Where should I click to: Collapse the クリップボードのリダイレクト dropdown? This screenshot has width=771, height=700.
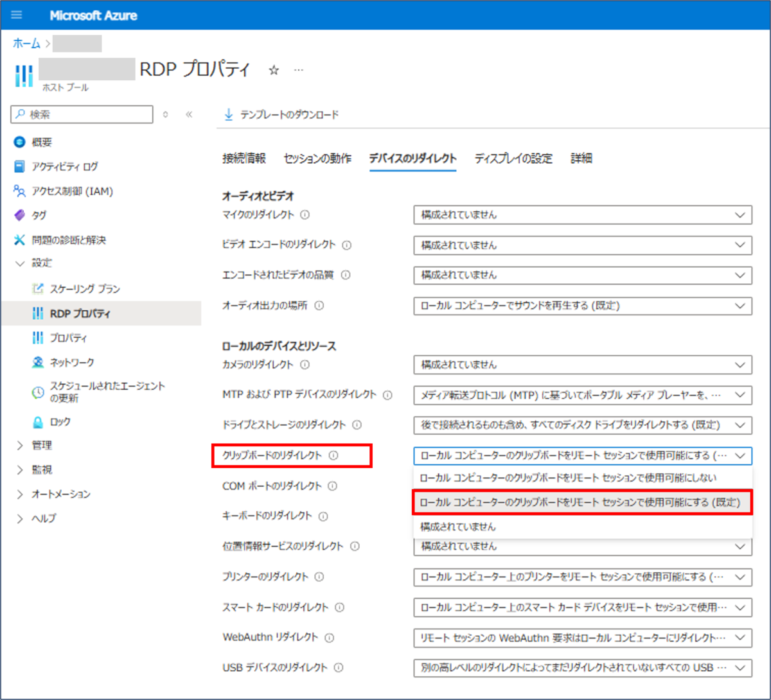[583, 456]
